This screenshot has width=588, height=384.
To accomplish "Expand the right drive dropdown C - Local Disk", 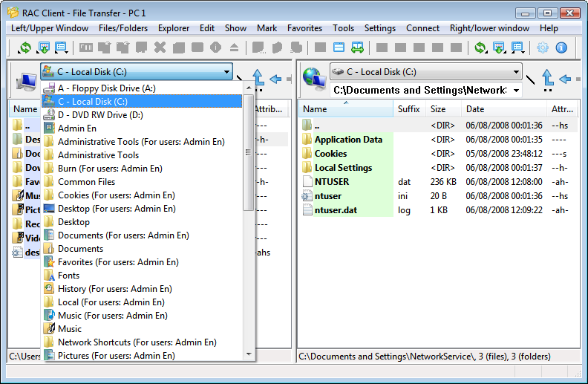I will pos(517,71).
